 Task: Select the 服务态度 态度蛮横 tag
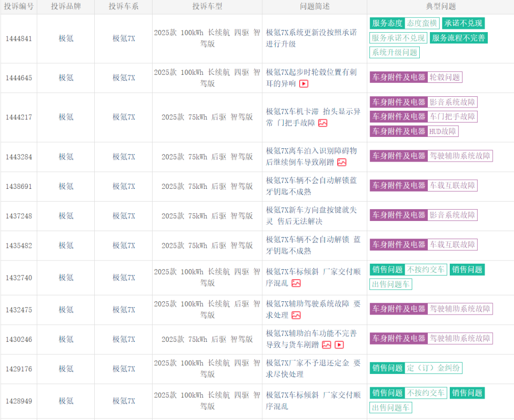click(x=405, y=23)
